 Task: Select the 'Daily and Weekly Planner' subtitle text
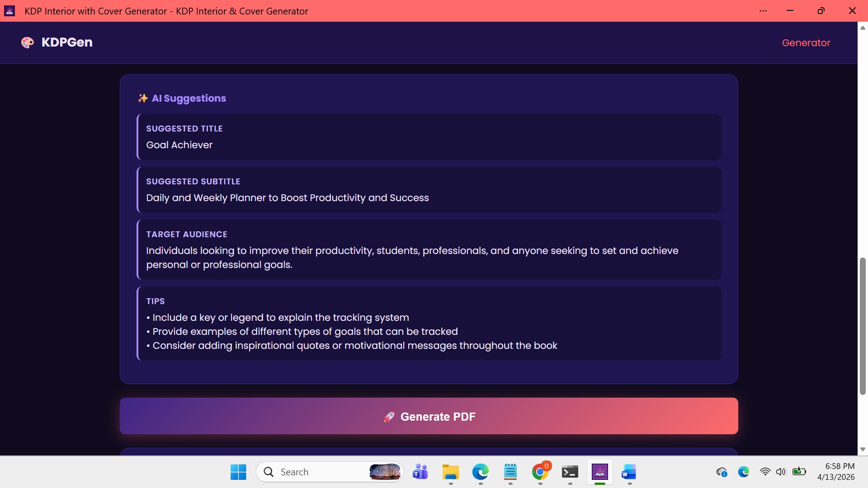(288, 198)
